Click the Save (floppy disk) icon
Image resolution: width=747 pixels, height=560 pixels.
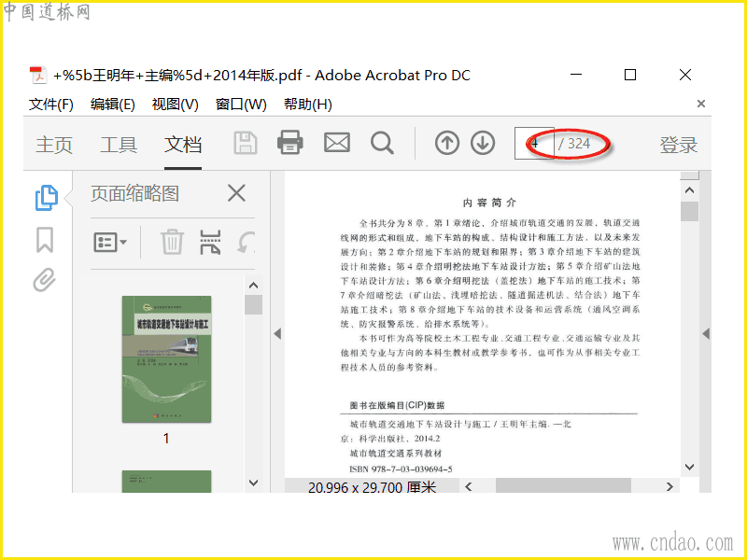246,143
